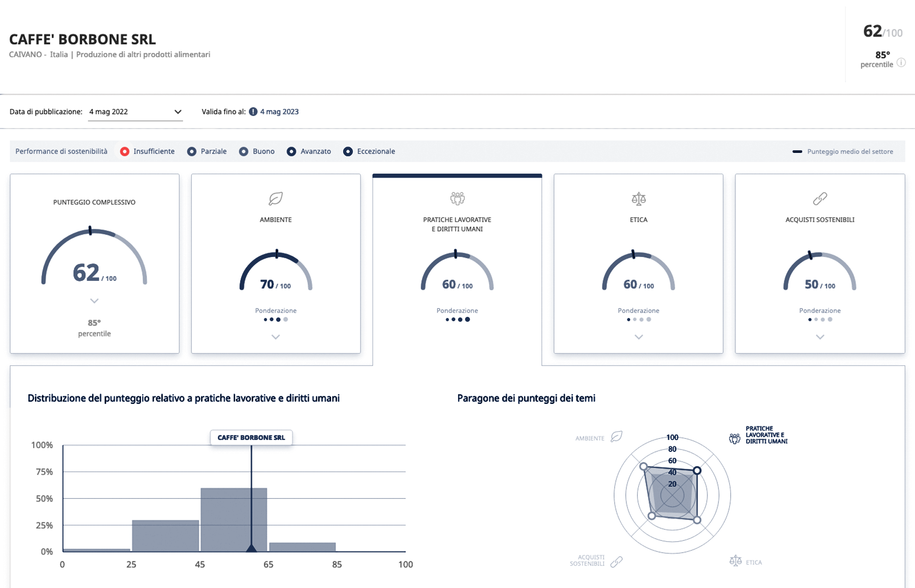Click the sector average score legend dash
The width and height of the screenshot is (915, 588).
797,151
